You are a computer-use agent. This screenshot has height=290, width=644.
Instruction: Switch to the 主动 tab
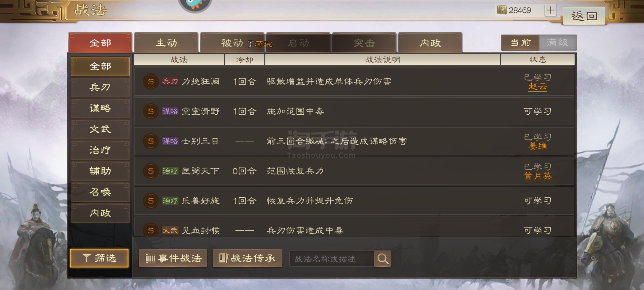(166, 43)
